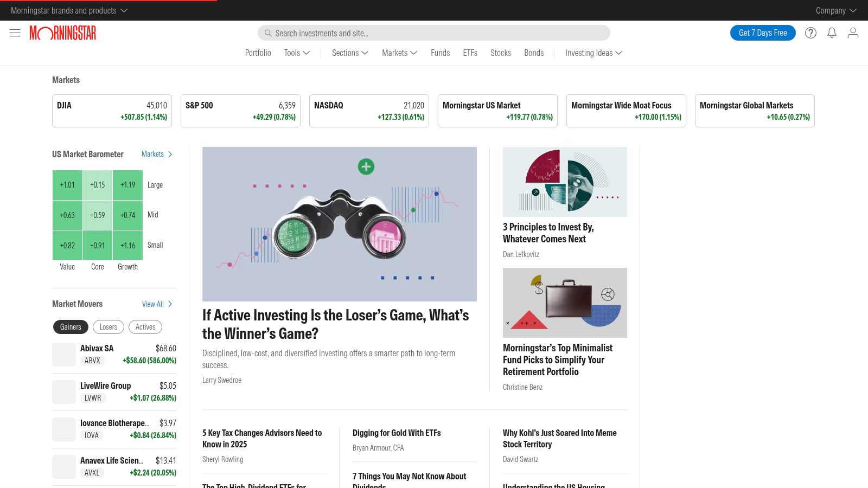Open the 3 Principles article thumbnail
The image size is (868, 488).
pos(565,182)
